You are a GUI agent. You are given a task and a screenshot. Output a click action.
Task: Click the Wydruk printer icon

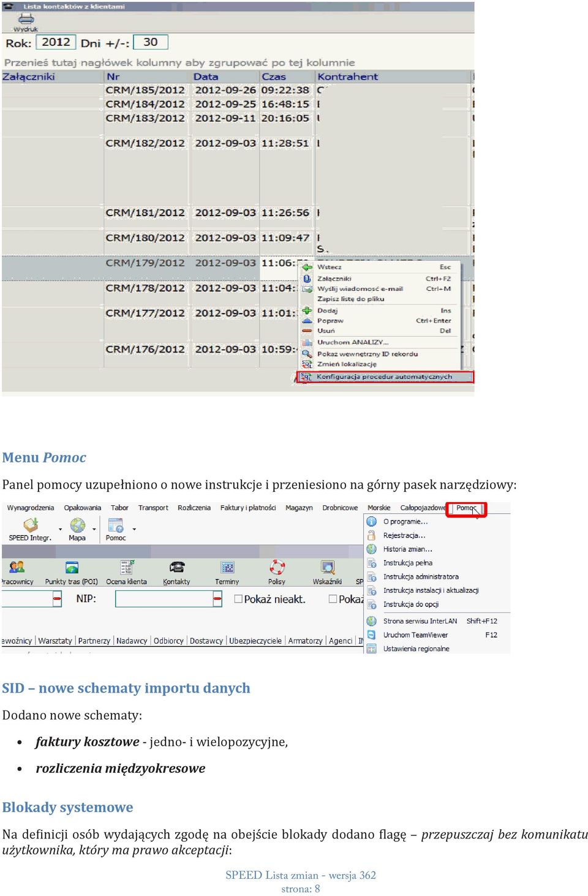[x=26, y=18]
